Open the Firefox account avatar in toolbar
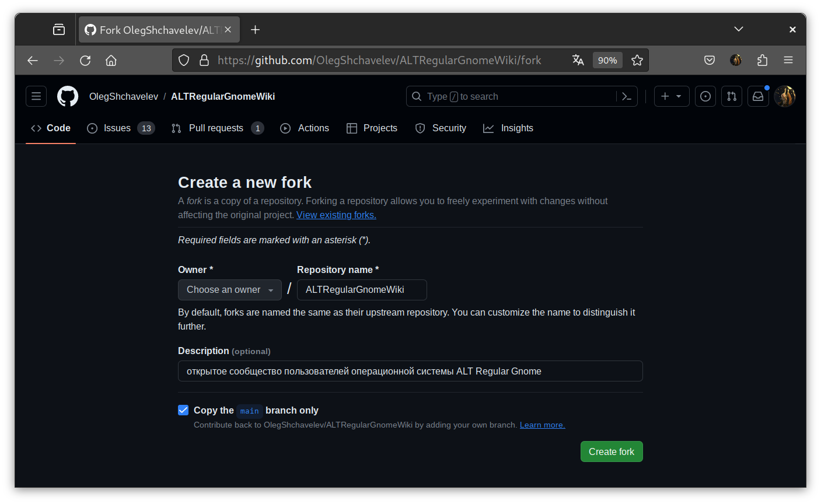 [x=736, y=60]
